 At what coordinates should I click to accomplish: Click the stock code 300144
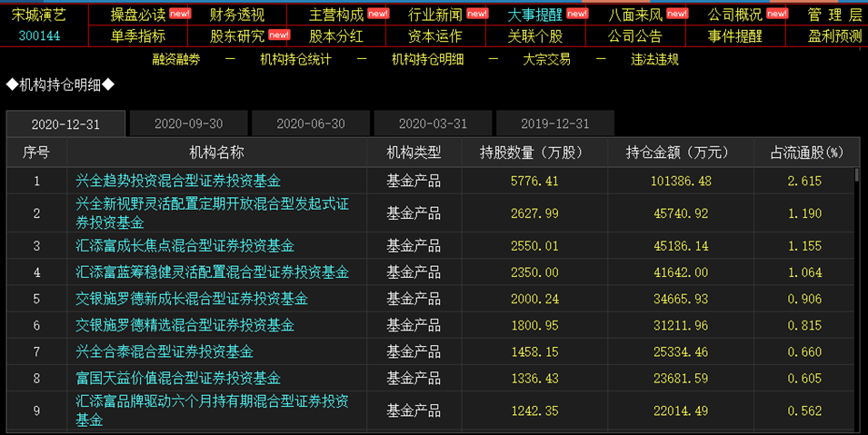pos(39,36)
